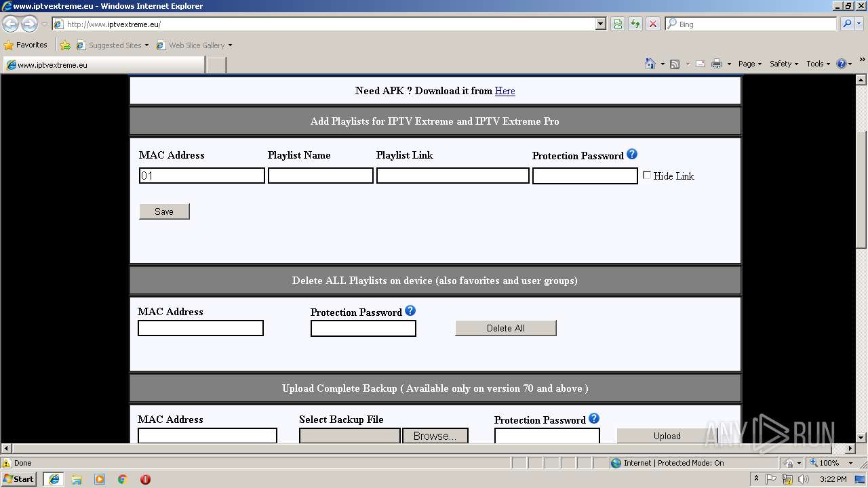Image resolution: width=868 pixels, height=488 pixels.
Task: Click the Browse... button
Action: pos(435,436)
